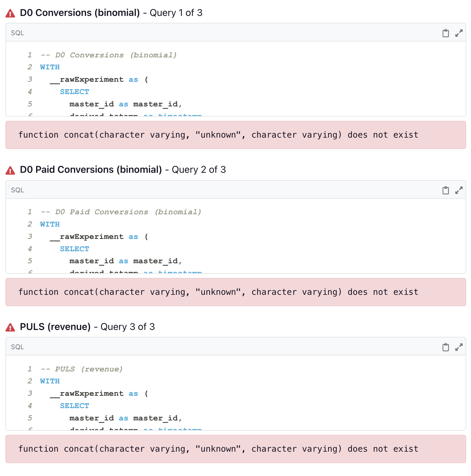Viewport: 471px width, 476px height.
Task: Expand the PULS revenue SQL view fullscreen
Action: tap(458, 347)
